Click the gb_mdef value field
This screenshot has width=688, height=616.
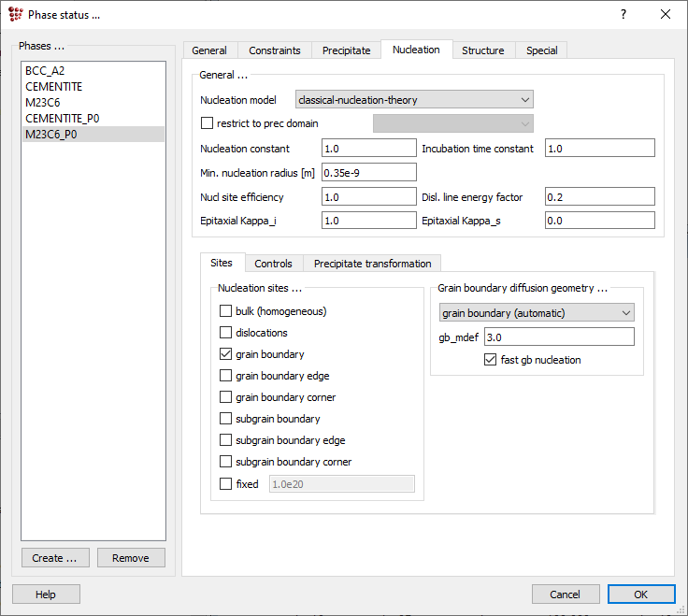pos(559,337)
